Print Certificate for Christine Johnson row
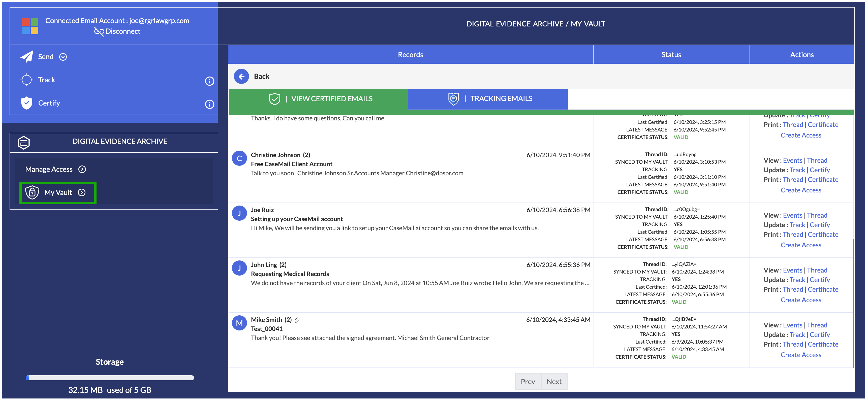Screen dimensions: 868x401 click(823, 179)
